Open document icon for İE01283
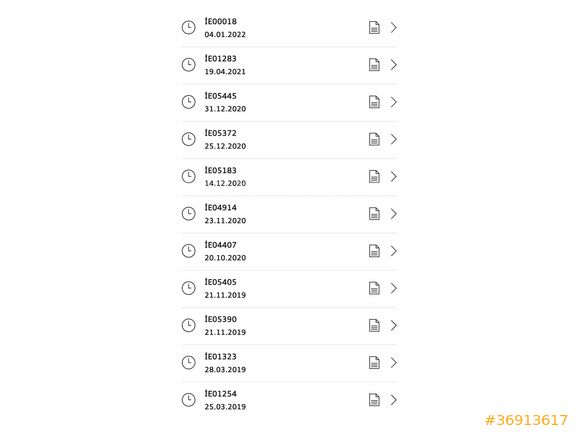The height and width of the screenshot is (435, 580). tap(374, 65)
